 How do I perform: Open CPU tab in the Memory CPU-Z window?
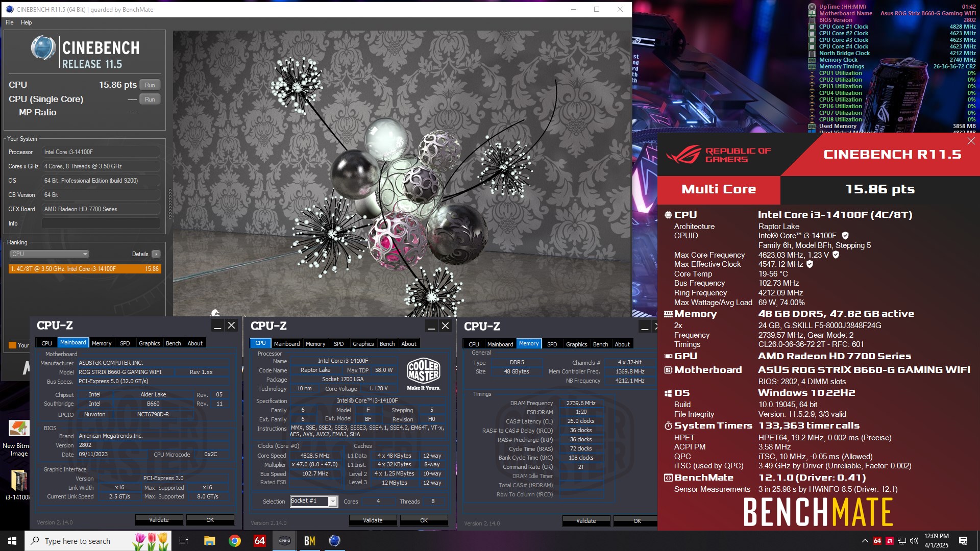(x=474, y=344)
